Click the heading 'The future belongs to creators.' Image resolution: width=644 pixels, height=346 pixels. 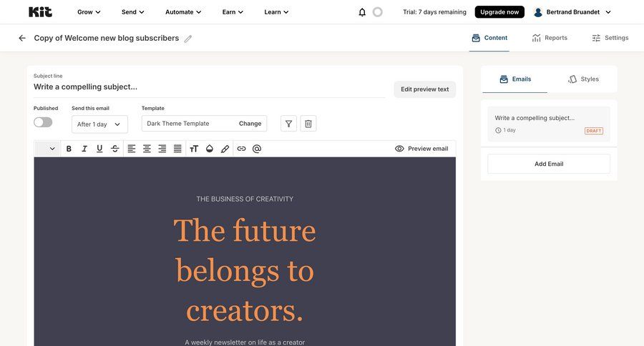245,271
